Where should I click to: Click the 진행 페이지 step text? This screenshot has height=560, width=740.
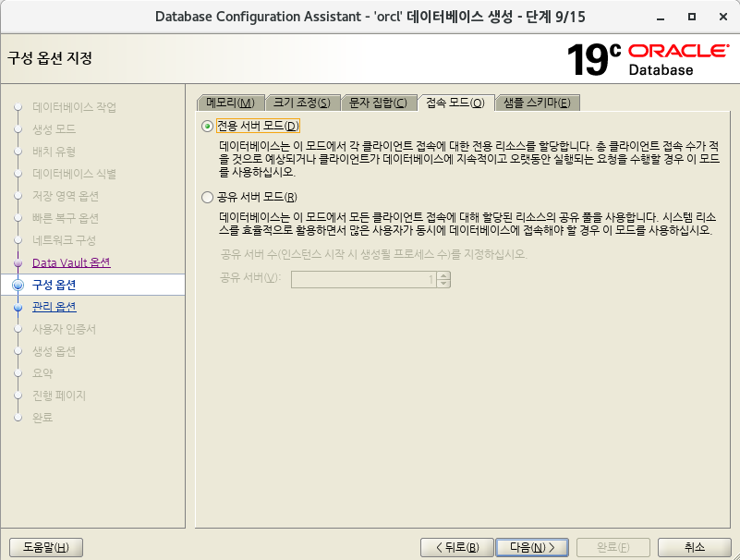[59, 396]
